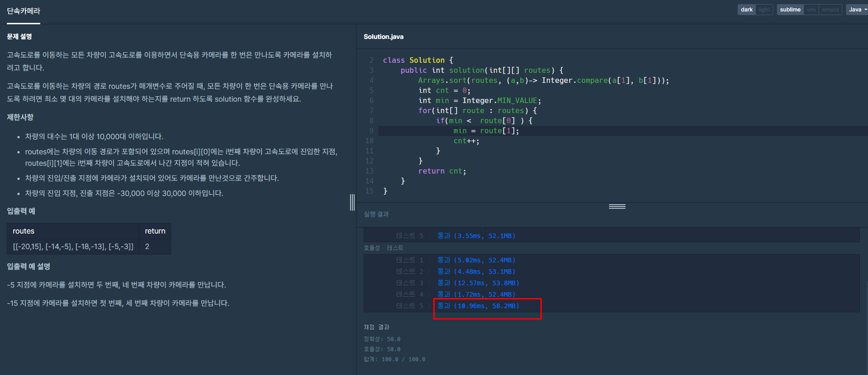The height and width of the screenshot is (375, 868).
Task: Click the return value 2 cell
Action: click(x=155, y=247)
